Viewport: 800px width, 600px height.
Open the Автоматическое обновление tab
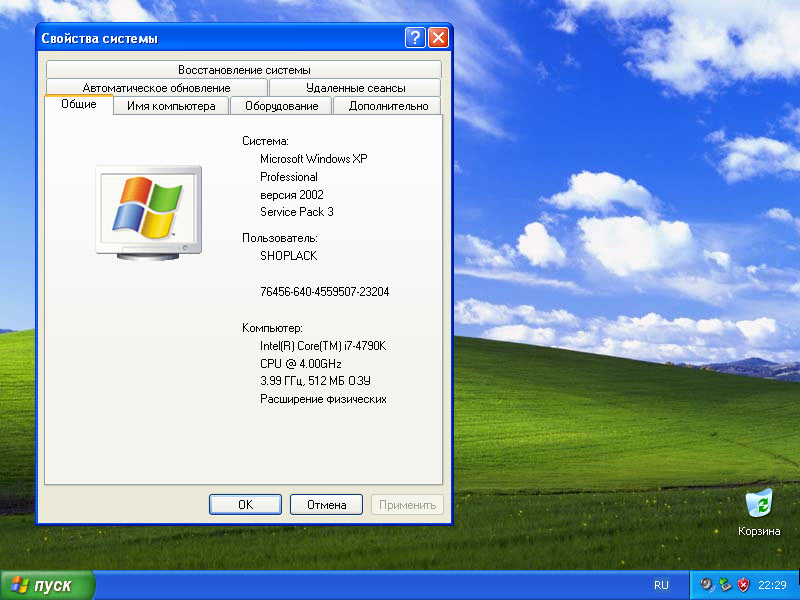pos(157,87)
